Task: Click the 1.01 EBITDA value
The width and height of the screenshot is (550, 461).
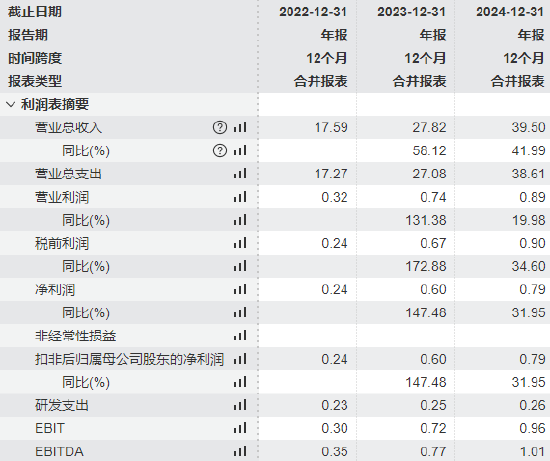Action: pos(532,452)
